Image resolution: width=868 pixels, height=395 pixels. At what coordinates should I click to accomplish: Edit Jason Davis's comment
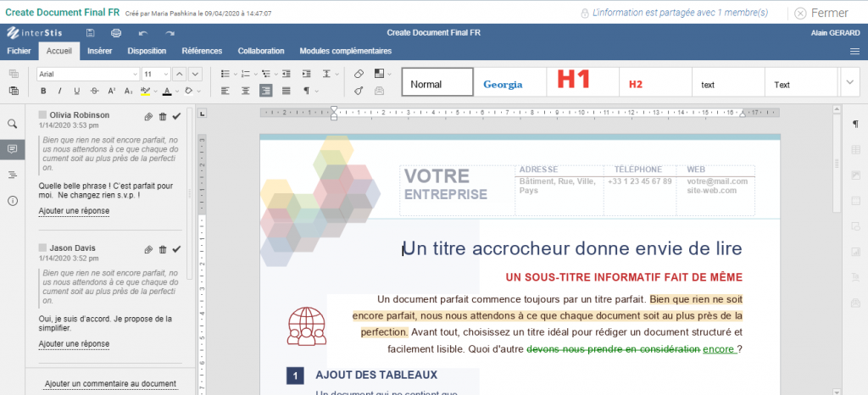pos(147,249)
